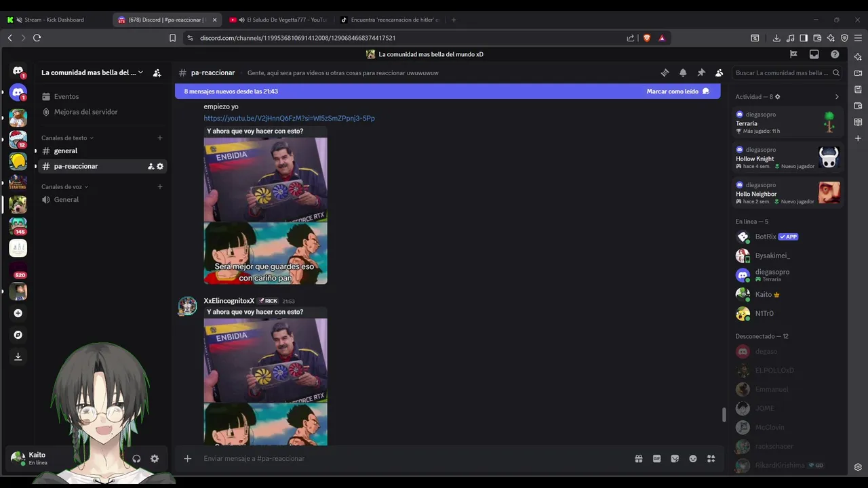Screen dimensions: 868x488
Task: Open Brave Rewards triangle icon
Action: (x=662, y=38)
